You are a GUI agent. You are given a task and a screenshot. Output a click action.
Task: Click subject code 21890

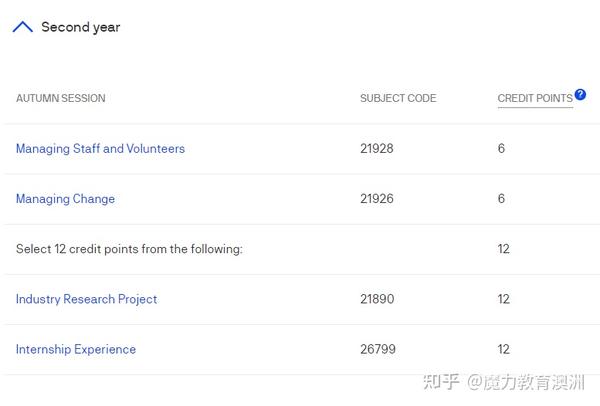(377, 299)
